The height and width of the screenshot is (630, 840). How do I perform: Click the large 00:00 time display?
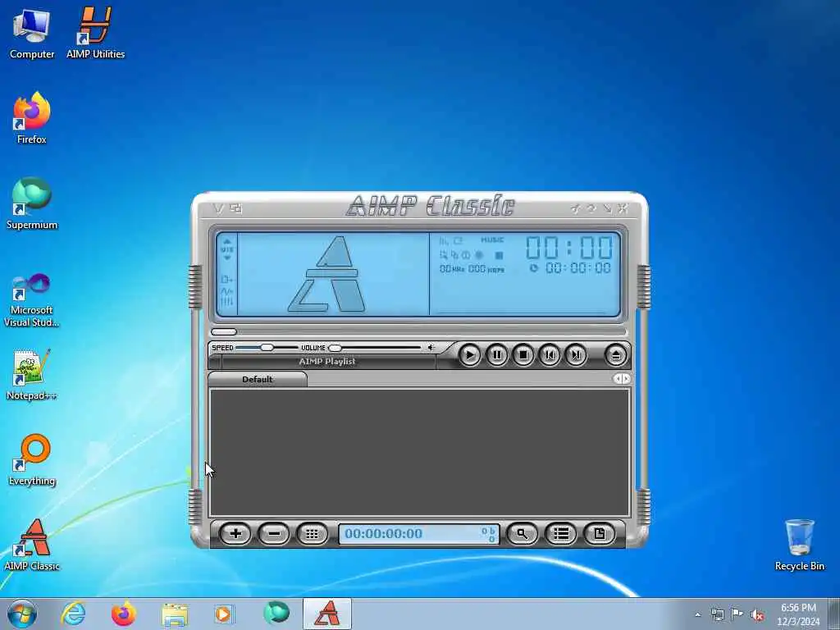(x=569, y=248)
